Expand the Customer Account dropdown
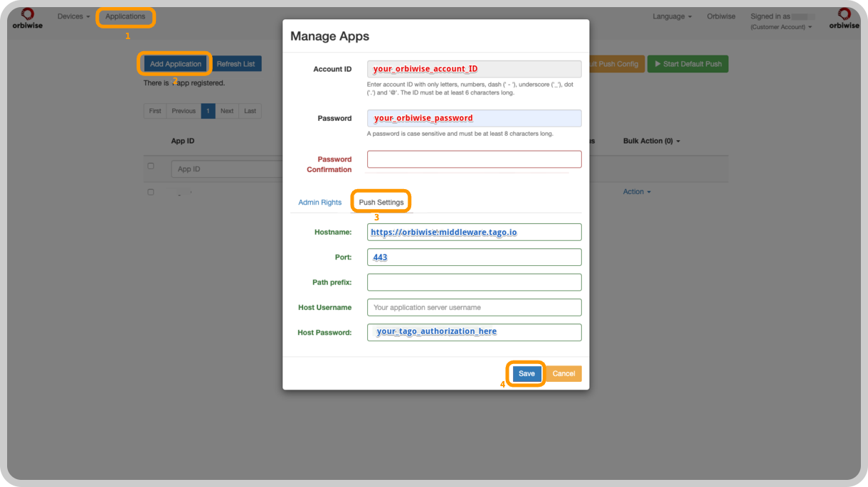868x487 pixels. [781, 27]
